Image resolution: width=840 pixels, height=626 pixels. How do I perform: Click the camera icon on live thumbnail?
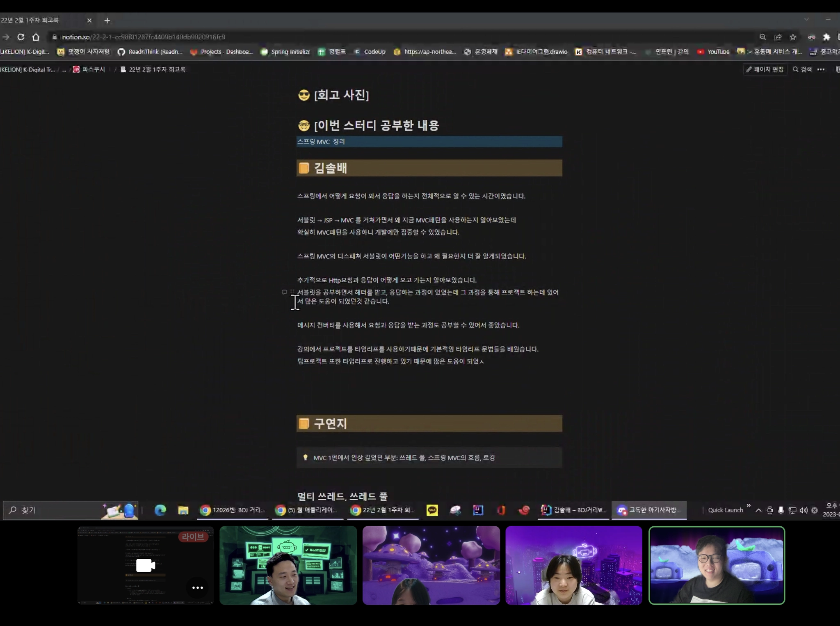point(146,565)
